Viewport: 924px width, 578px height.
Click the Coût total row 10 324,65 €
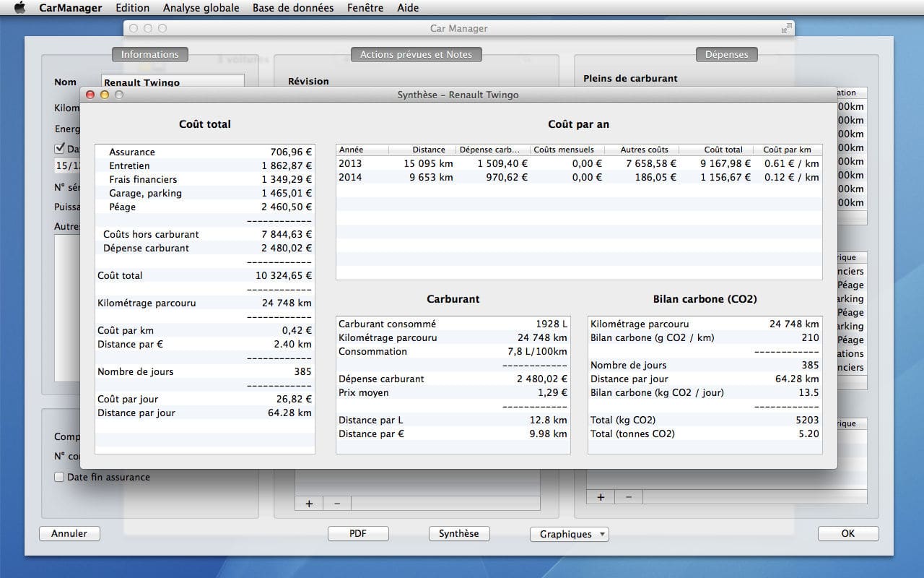pyautogui.click(x=205, y=275)
